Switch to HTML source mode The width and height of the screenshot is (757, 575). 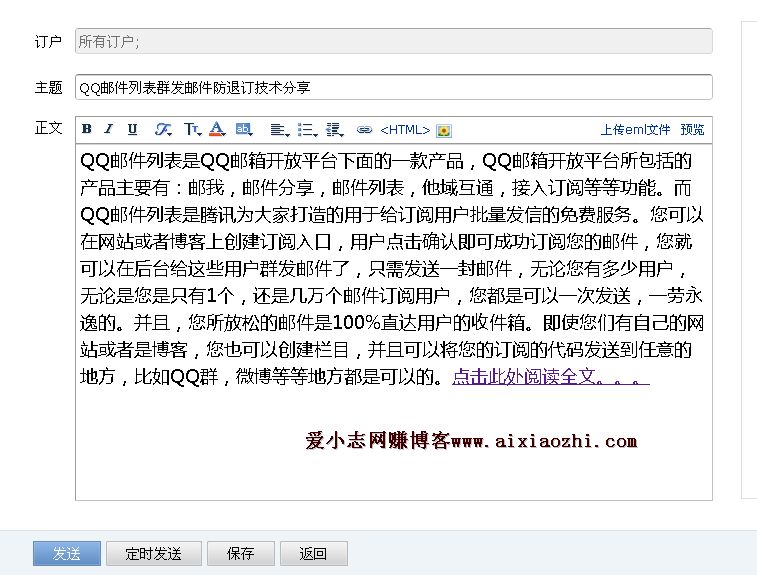(x=405, y=130)
